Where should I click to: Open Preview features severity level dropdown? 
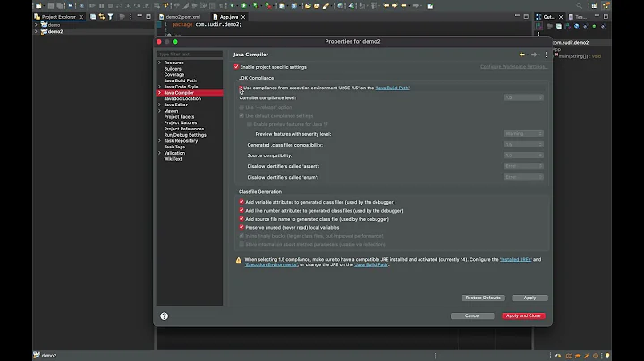tap(523, 134)
